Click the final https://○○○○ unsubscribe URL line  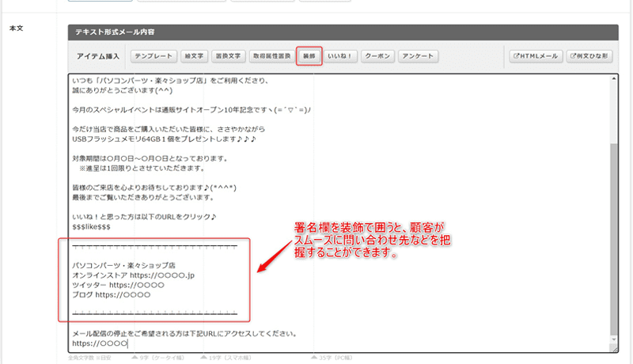pos(100,343)
